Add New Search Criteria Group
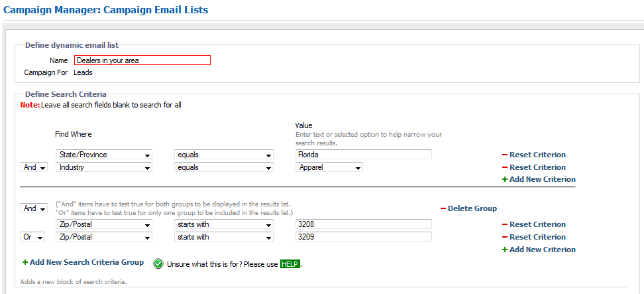 click(x=83, y=262)
